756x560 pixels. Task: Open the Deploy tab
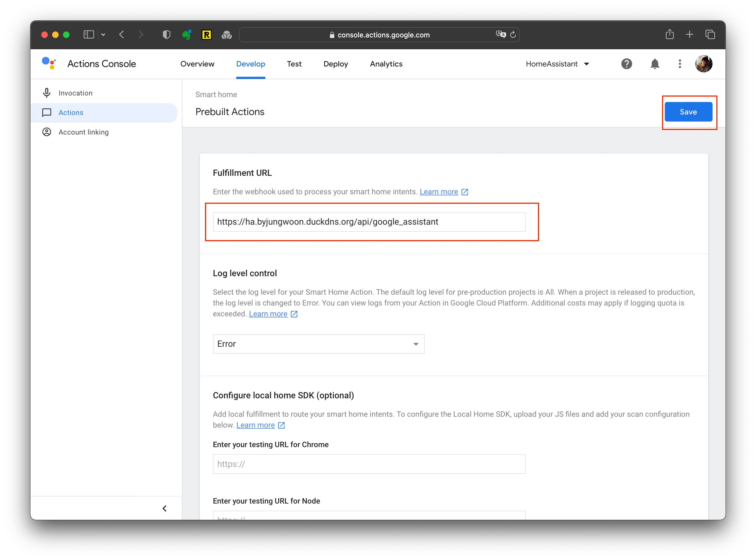(336, 64)
